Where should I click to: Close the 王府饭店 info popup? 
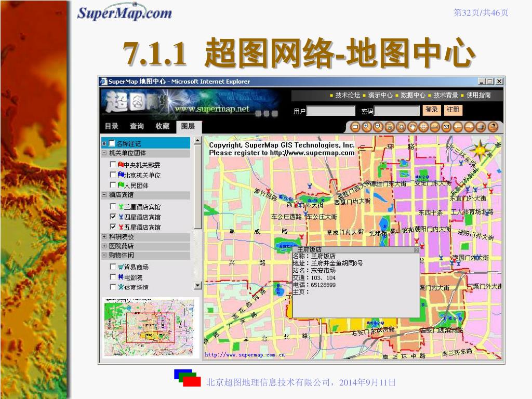coord(416,250)
